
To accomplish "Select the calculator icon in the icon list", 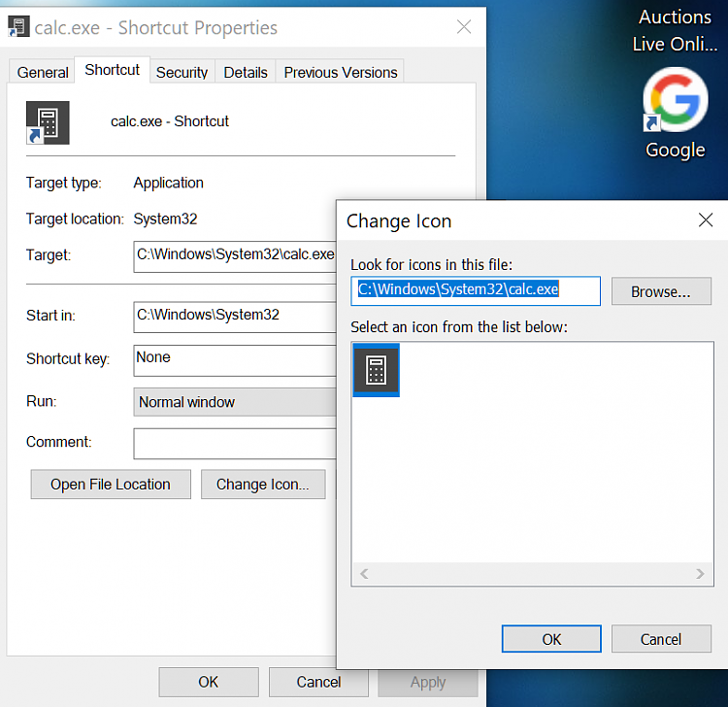I will (x=376, y=370).
